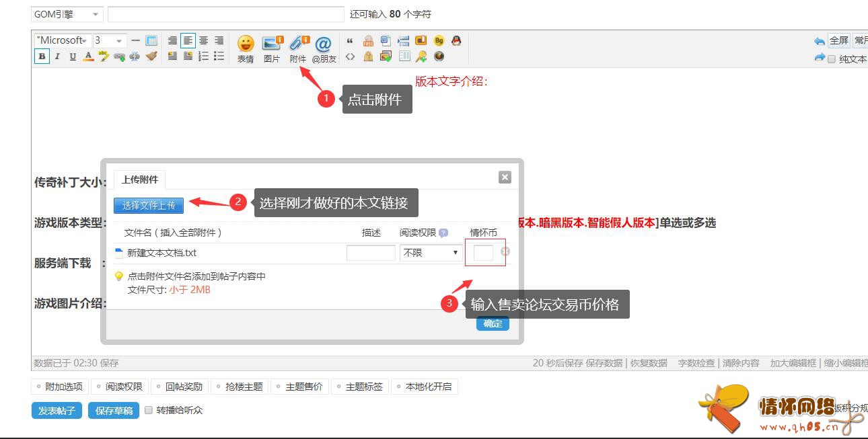Open the font color picker
Image resolution: width=868 pixels, height=439 pixels.
[x=88, y=56]
